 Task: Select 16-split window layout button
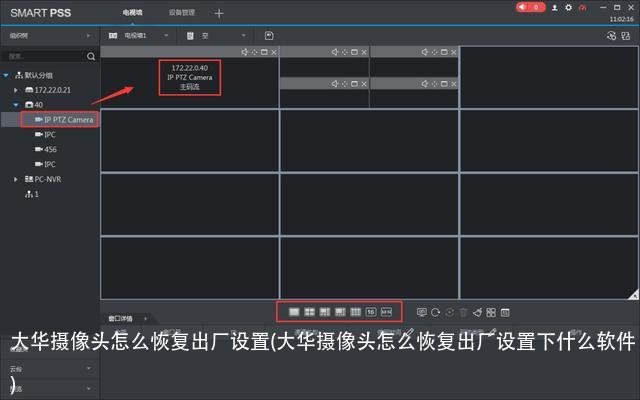click(x=371, y=312)
